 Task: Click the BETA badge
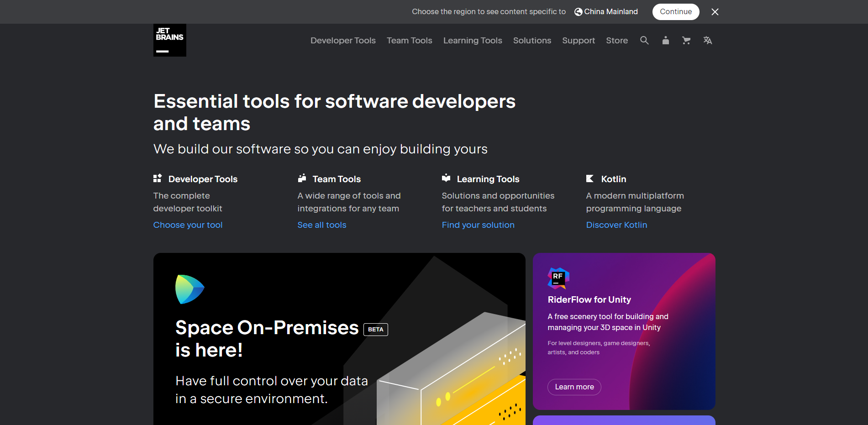click(x=376, y=330)
